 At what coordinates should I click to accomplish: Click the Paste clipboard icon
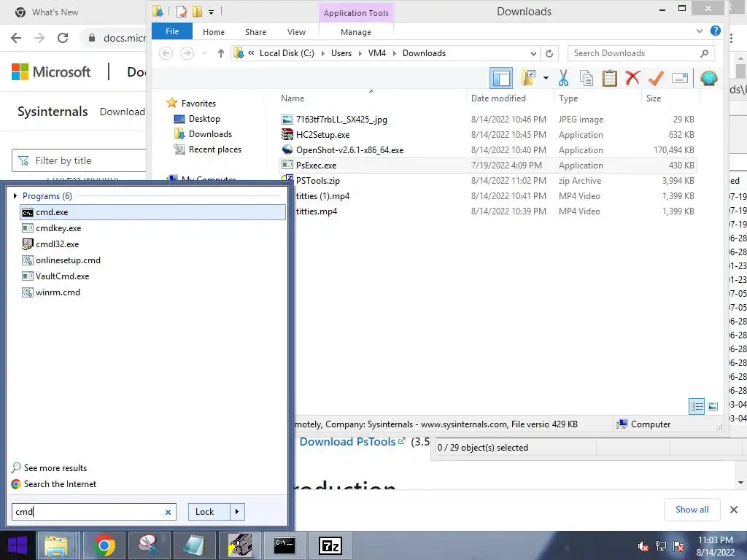pos(610,78)
